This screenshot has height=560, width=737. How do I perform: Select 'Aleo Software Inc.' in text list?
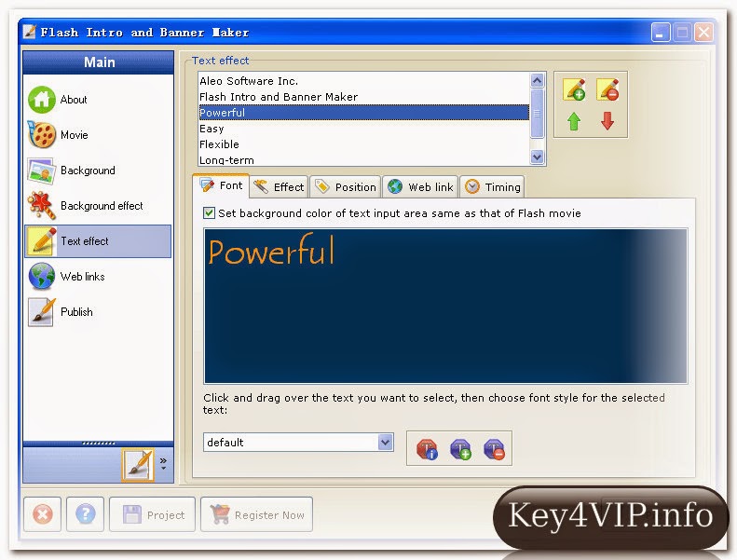pyautogui.click(x=363, y=81)
